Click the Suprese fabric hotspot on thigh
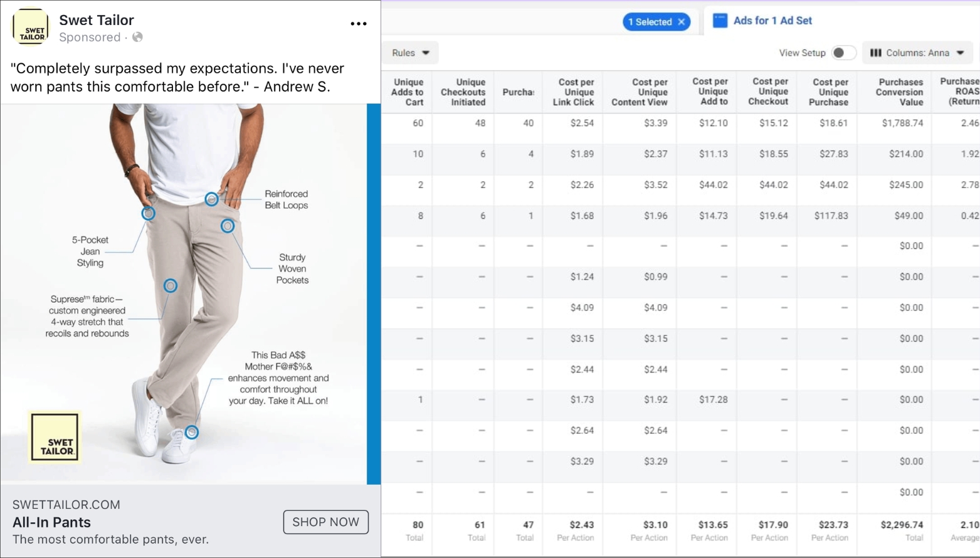 pyautogui.click(x=171, y=286)
